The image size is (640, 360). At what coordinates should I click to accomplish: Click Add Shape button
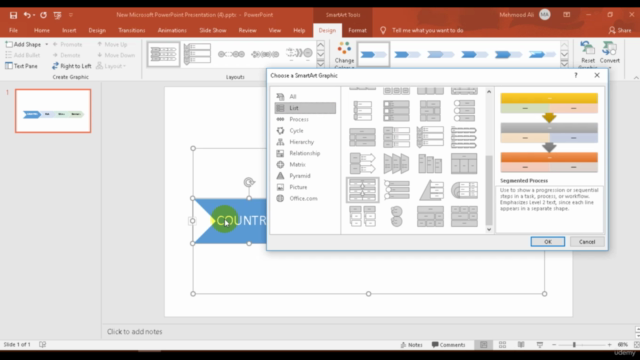tap(23, 44)
